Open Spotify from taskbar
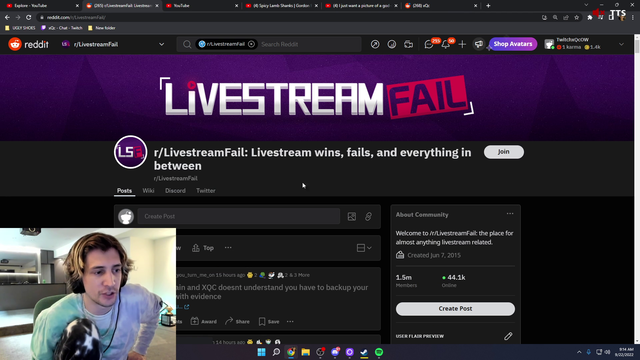The width and height of the screenshot is (640, 360). coord(379,352)
